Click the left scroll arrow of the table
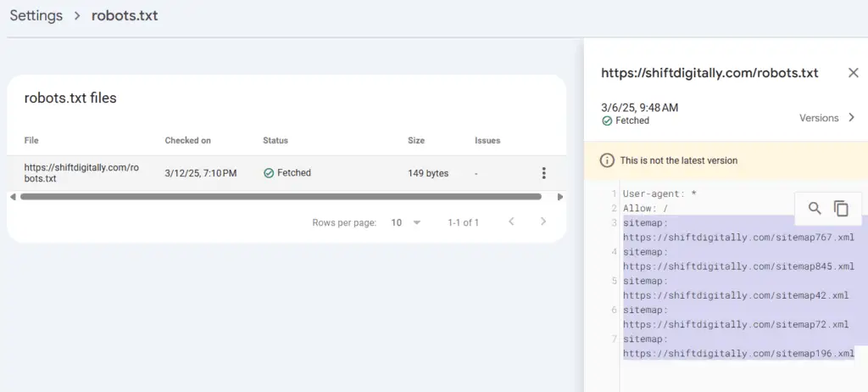Image resolution: width=868 pixels, height=392 pixels. coord(13,197)
